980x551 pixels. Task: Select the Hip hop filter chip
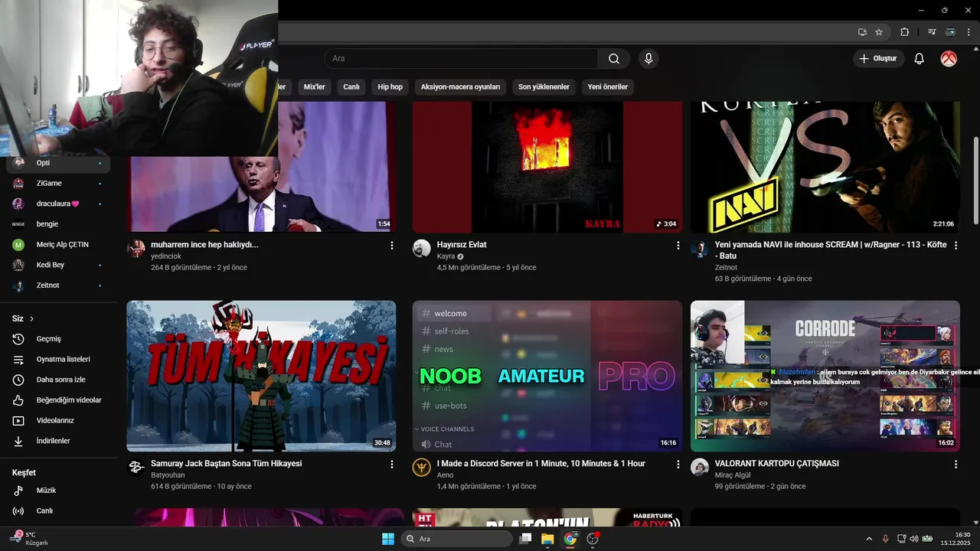[390, 87]
